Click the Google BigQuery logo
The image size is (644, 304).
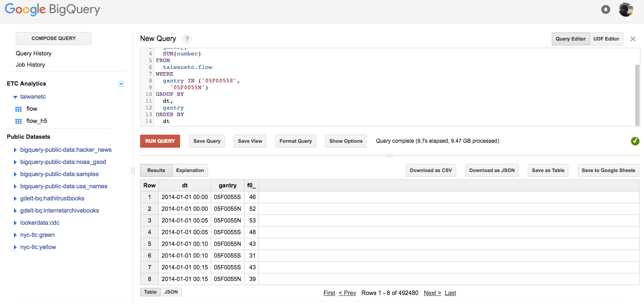click(52, 9)
